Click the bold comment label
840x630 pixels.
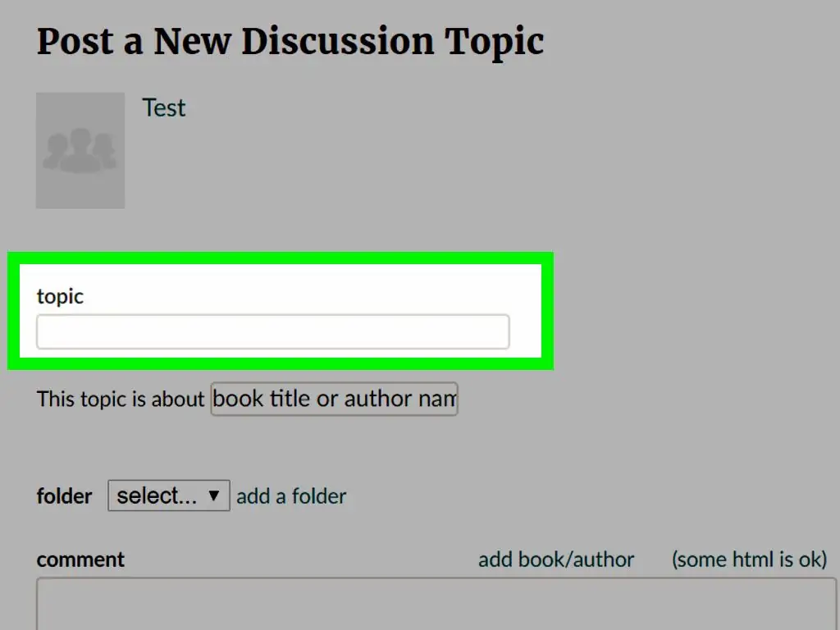pos(80,559)
